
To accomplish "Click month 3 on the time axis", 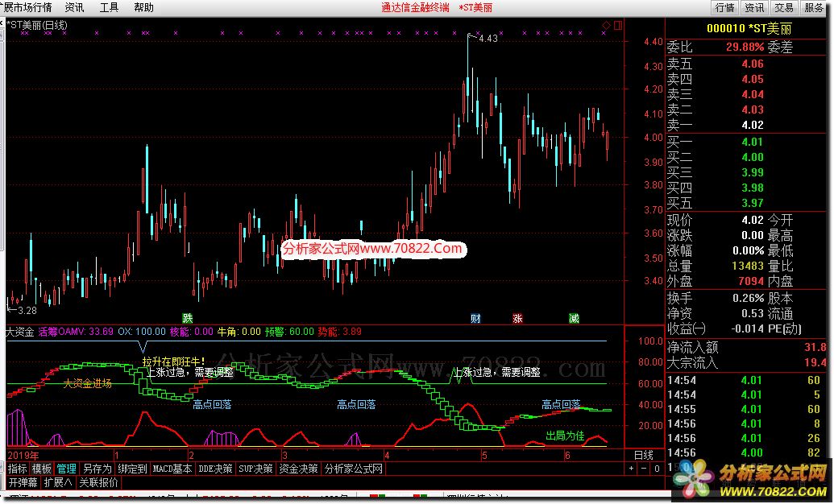I will [285, 456].
